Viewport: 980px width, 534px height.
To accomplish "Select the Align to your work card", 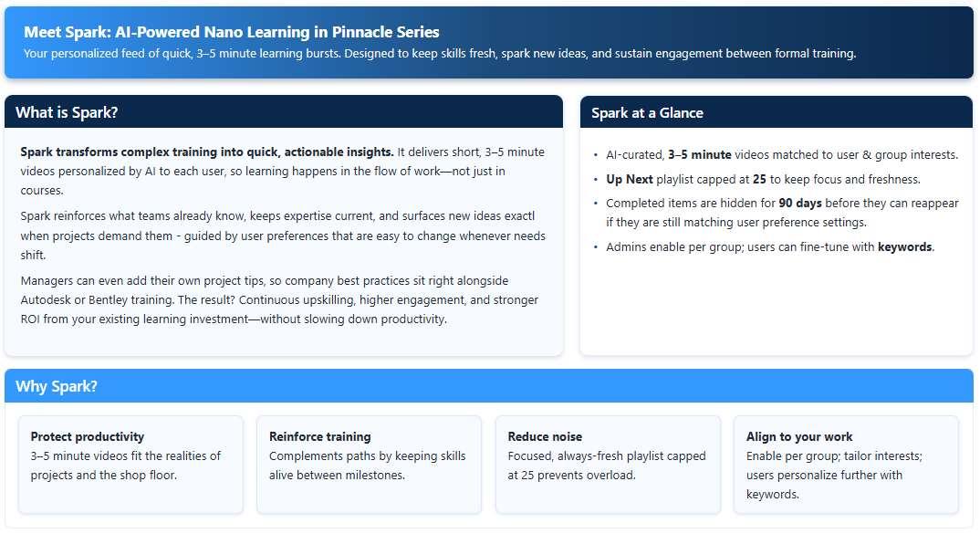I will pos(846,465).
